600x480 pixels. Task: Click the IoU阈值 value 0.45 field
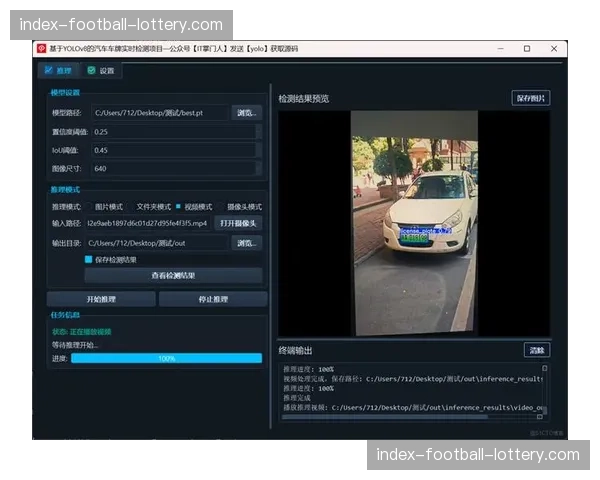pos(173,150)
